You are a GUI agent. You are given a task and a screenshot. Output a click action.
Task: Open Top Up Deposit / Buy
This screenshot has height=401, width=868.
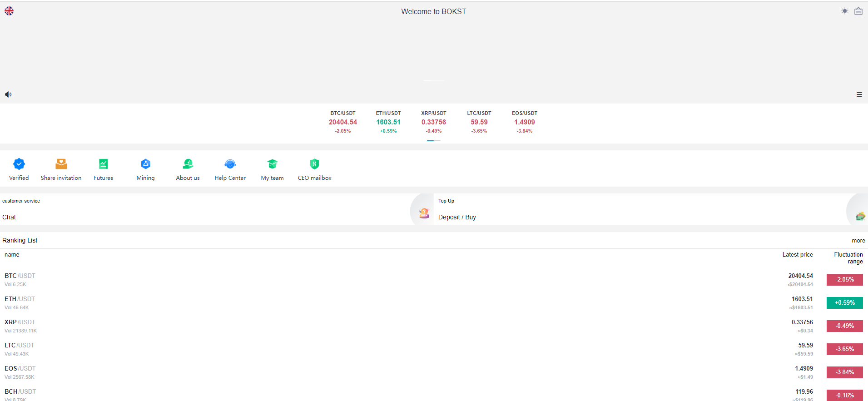[457, 217]
